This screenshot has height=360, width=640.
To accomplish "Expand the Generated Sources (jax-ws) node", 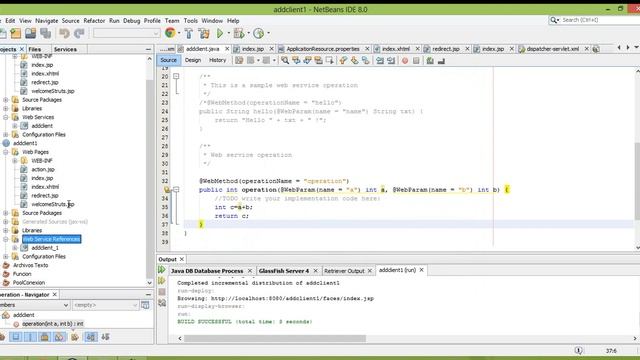I will [6, 222].
